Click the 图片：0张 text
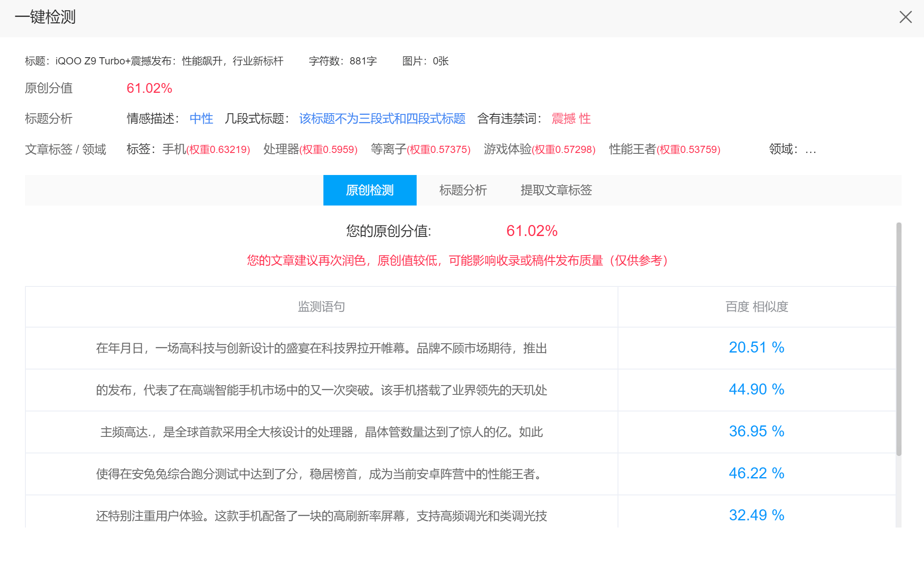Screen dimensions: 924x575 425,61
